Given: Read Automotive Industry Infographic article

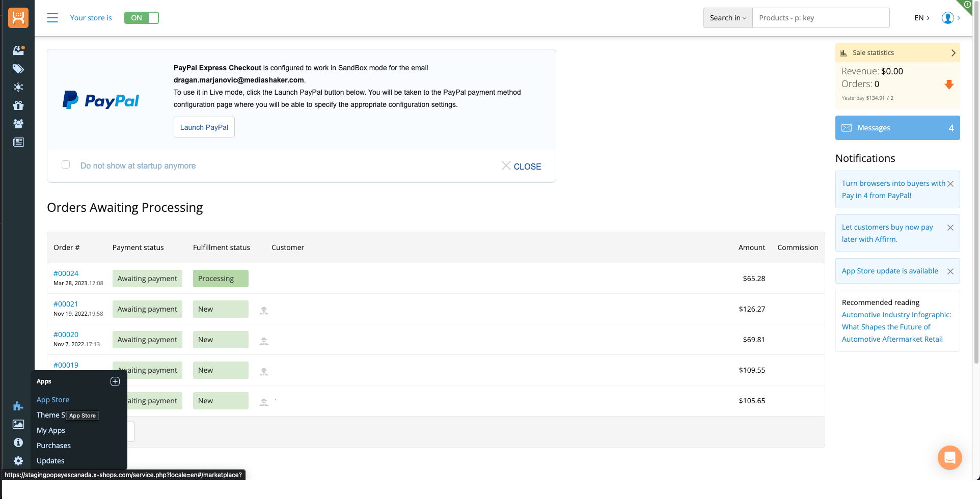Looking at the screenshot, I should pos(896,327).
